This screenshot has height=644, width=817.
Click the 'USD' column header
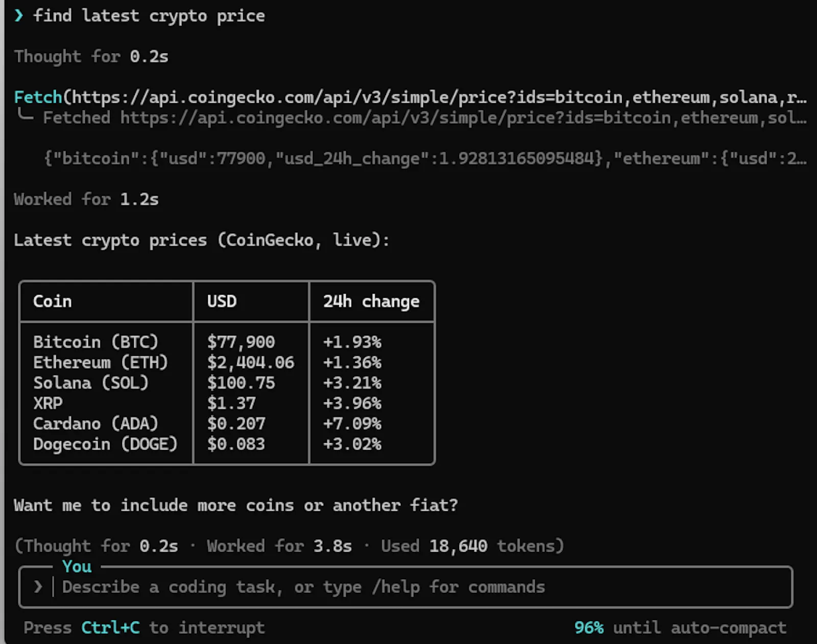click(222, 301)
